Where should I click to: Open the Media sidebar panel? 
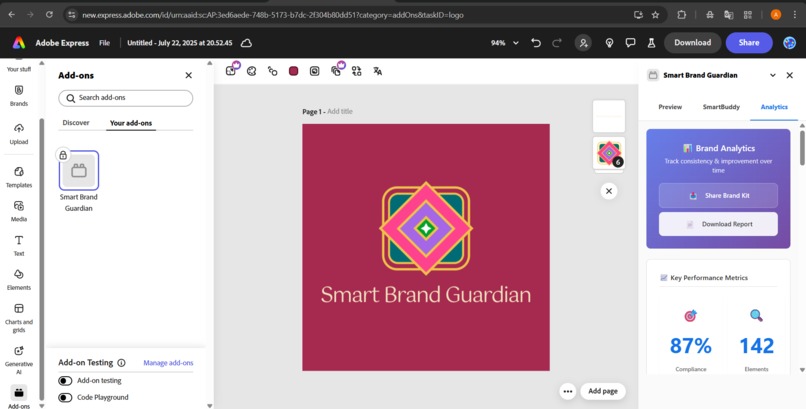tap(19, 211)
